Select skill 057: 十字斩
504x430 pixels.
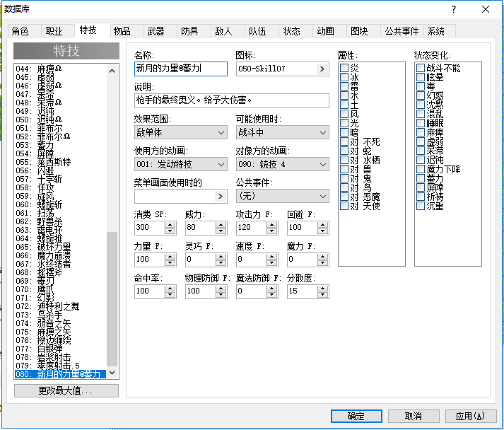point(60,179)
